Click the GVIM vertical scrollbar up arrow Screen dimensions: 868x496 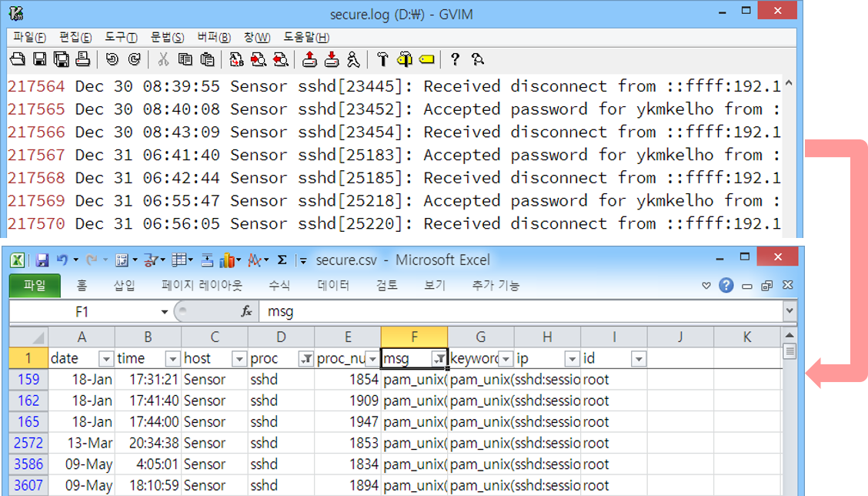[x=789, y=84]
